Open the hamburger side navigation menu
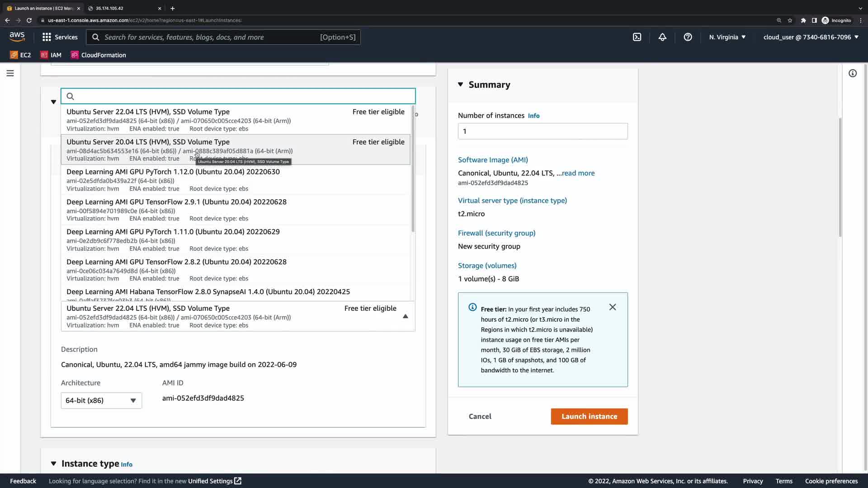Screen dimensions: 868x488 tap(10, 73)
